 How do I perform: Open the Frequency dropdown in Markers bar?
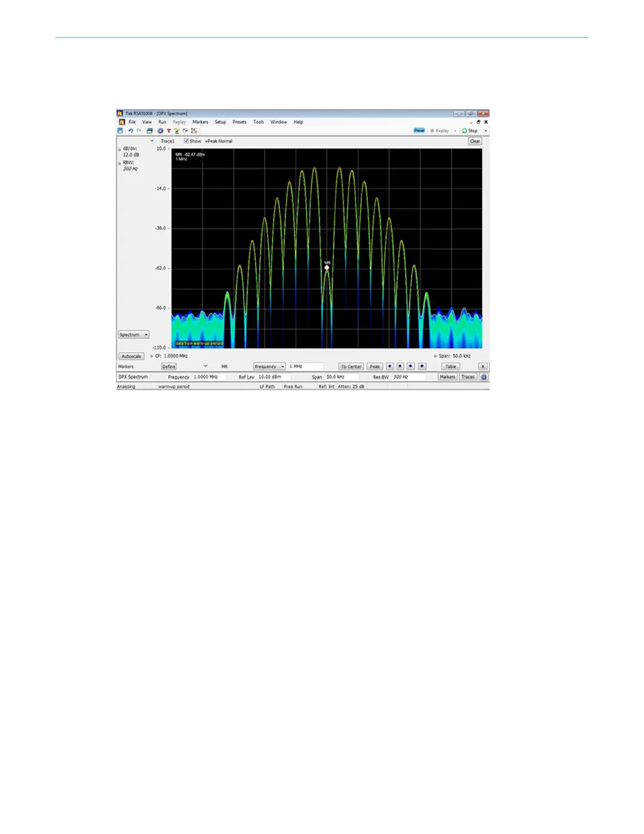click(x=269, y=366)
